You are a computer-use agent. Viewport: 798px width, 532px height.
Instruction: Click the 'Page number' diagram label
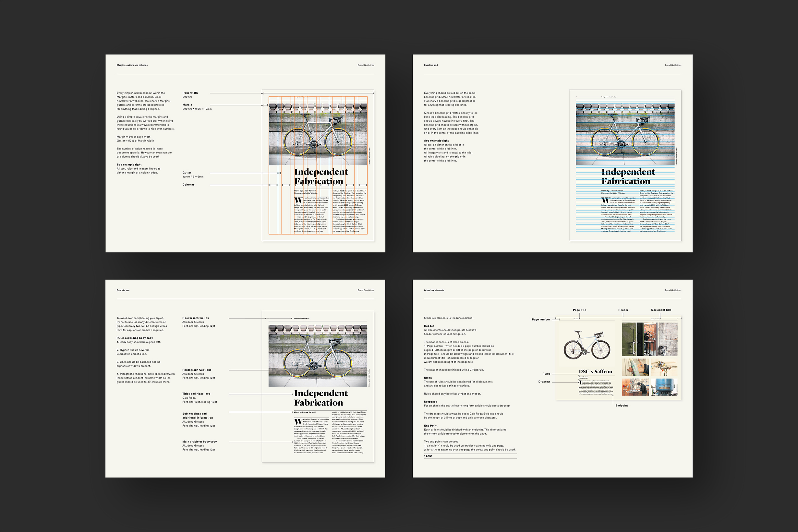click(541, 320)
